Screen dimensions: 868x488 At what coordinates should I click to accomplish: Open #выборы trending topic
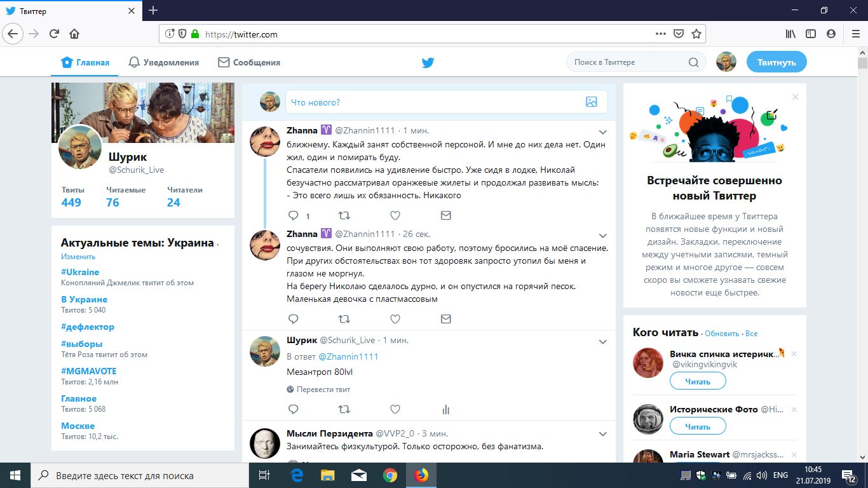pos(82,344)
